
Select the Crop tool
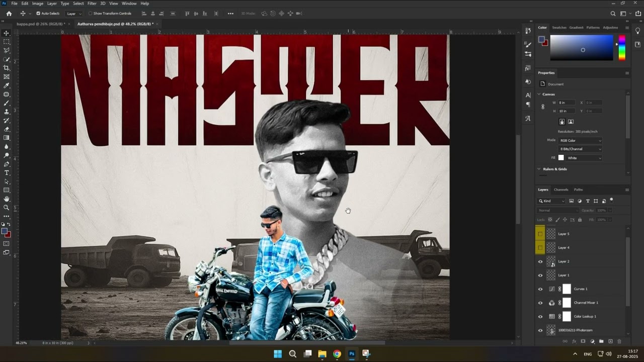click(7, 68)
